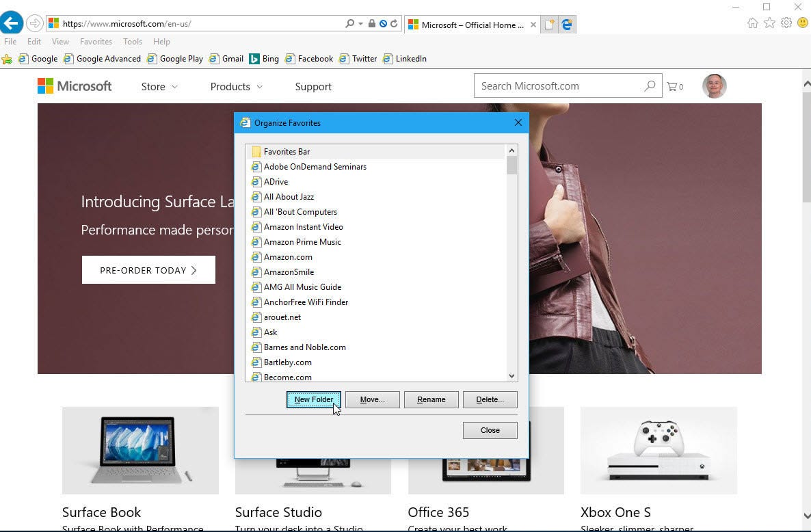
Task: Click the Microsoft logo
Action: coord(74,85)
